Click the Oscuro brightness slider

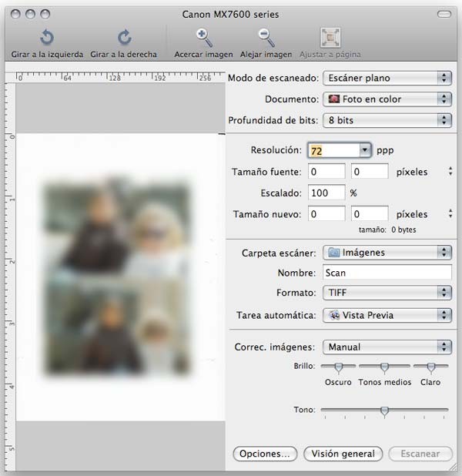point(339,367)
